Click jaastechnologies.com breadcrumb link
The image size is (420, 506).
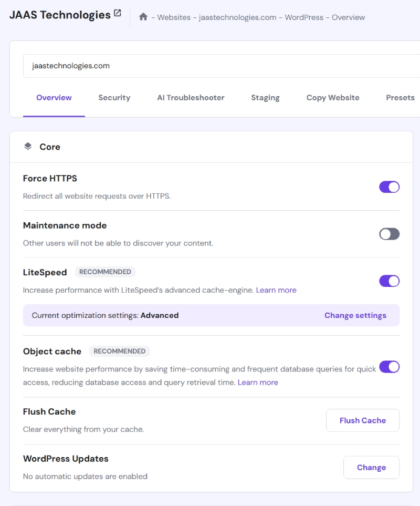(x=237, y=17)
